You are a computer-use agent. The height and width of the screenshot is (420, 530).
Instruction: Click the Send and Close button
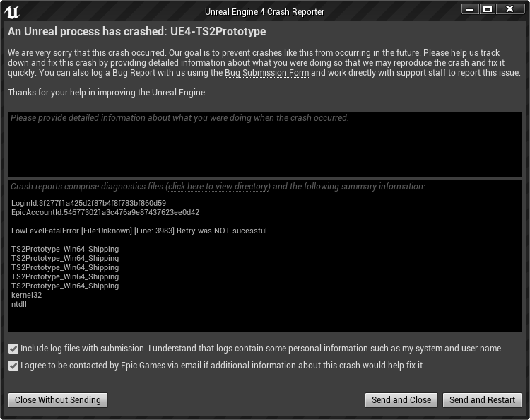point(401,399)
